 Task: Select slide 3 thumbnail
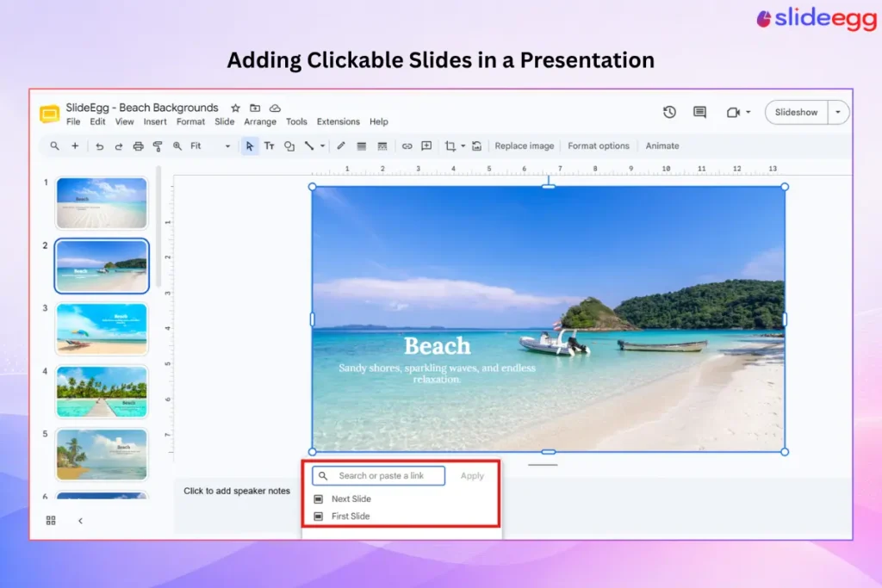pyautogui.click(x=102, y=329)
